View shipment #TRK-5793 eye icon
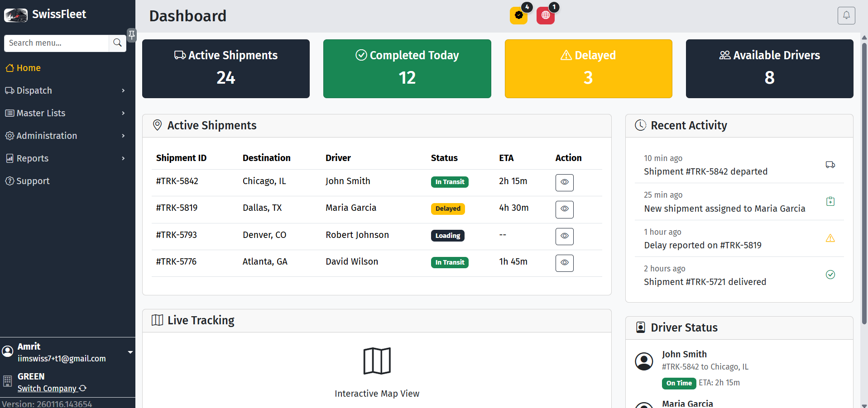This screenshot has height=408, width=868. (565, 236)
